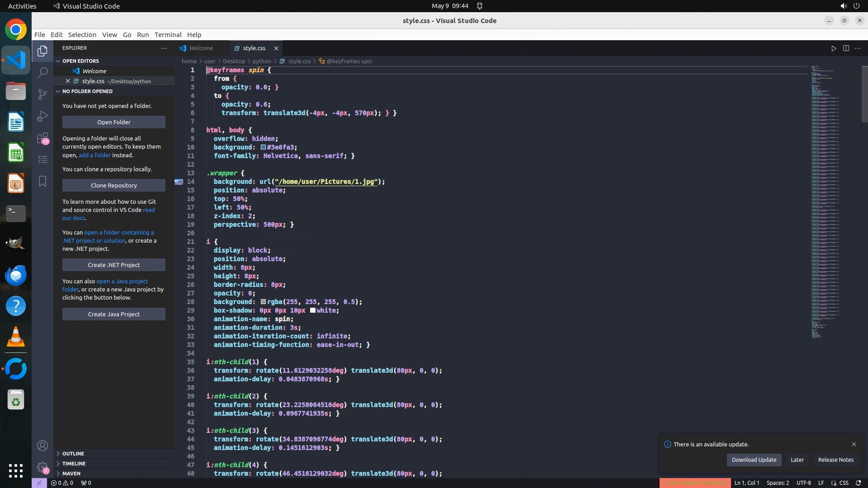Open the Source Control view

click(42, 94)
